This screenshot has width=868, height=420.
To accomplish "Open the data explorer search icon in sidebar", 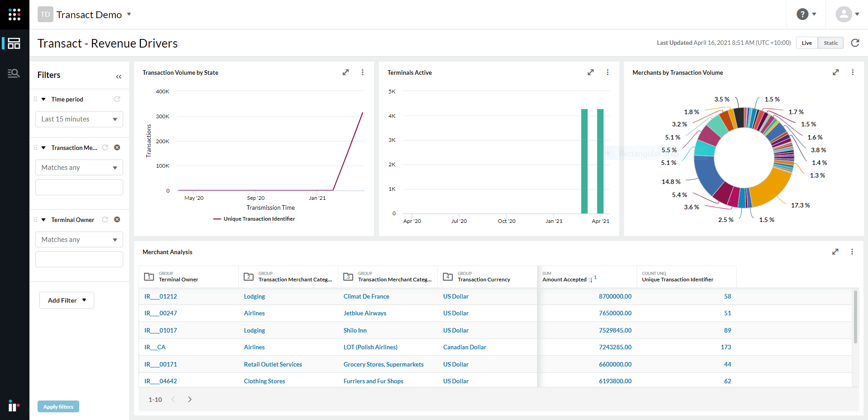I will click(x=14, y=72).
